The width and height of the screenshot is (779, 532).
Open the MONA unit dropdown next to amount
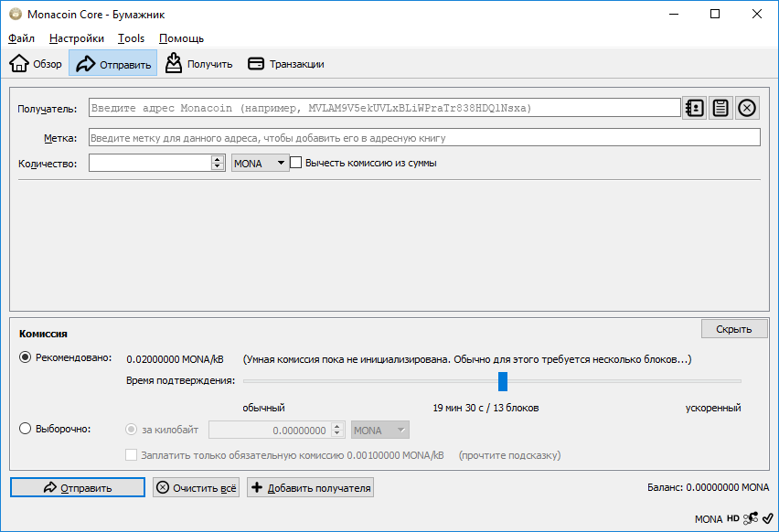[260, 163]
